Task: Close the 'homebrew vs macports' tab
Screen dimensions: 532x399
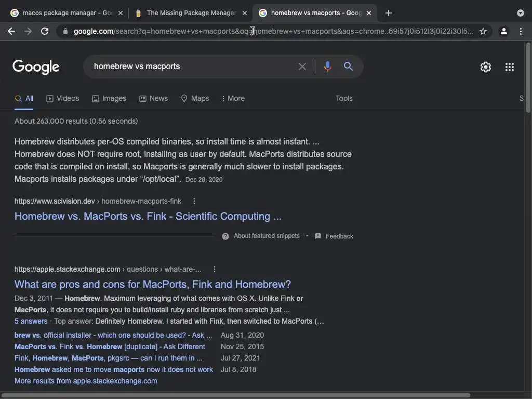Action: [x=369, y=13]
